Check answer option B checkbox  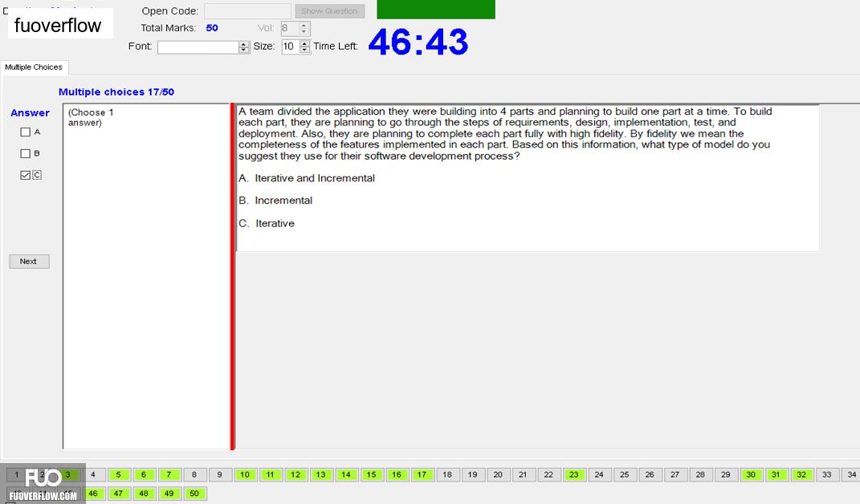(x=25, y=153)
